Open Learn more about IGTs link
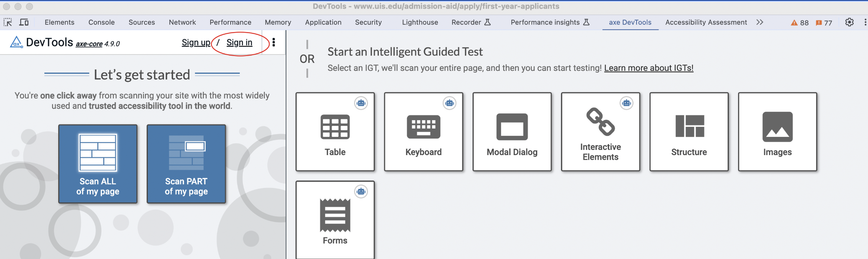The image size is (868, 259). coord(649,68)
